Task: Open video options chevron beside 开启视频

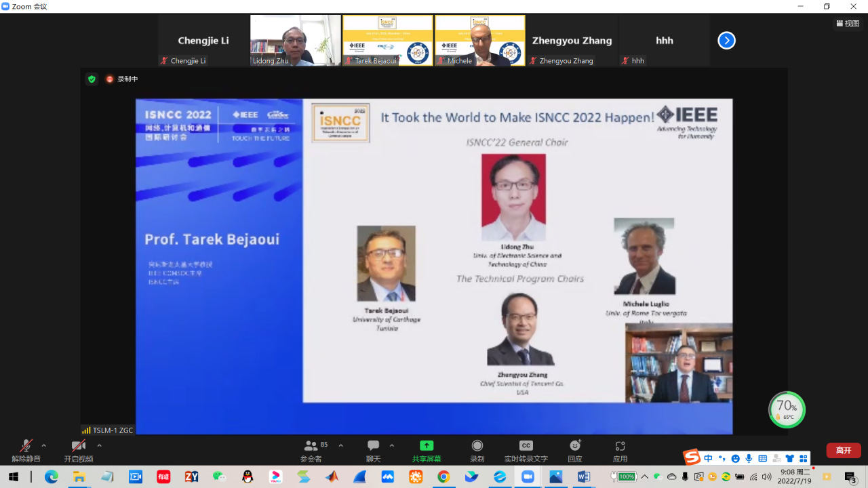Action: coord(99,445)
